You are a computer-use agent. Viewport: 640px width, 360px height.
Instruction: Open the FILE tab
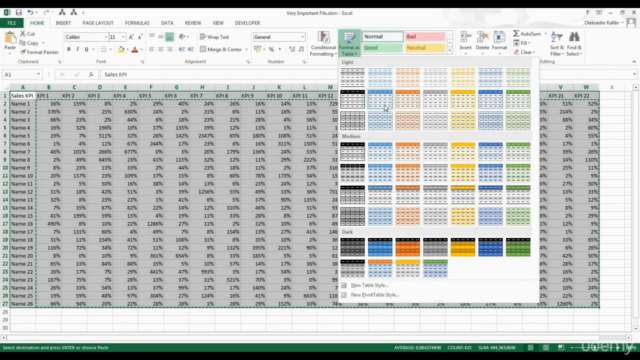(11, 23)
